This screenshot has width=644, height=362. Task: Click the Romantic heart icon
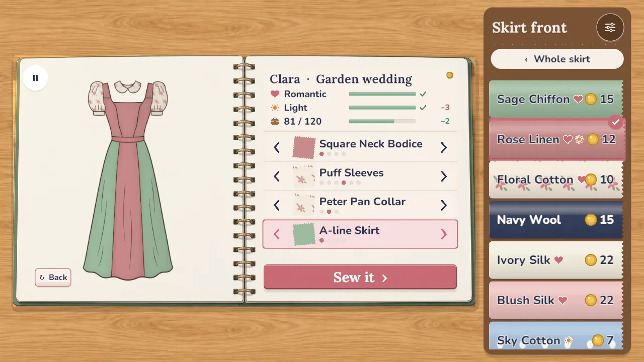point(275,94)
